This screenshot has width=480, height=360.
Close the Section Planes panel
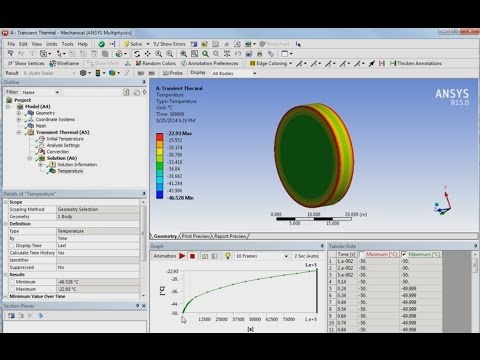point(144,306)
